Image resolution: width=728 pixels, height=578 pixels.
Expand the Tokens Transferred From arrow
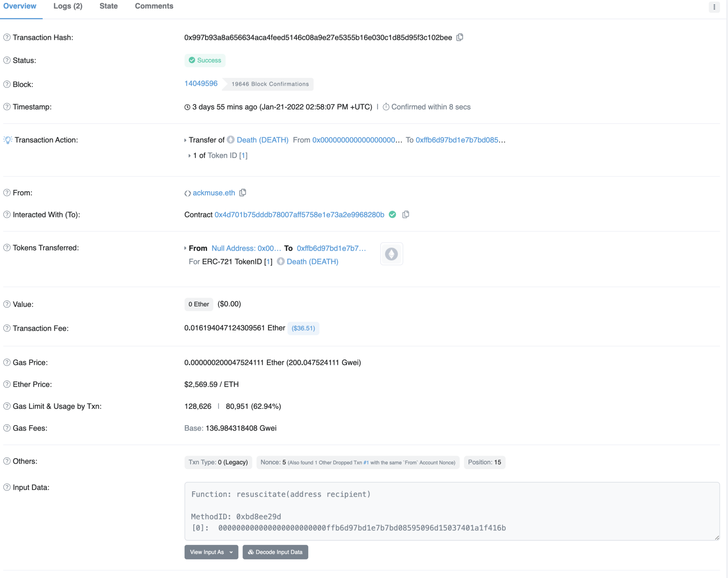(x=185, y=248)
